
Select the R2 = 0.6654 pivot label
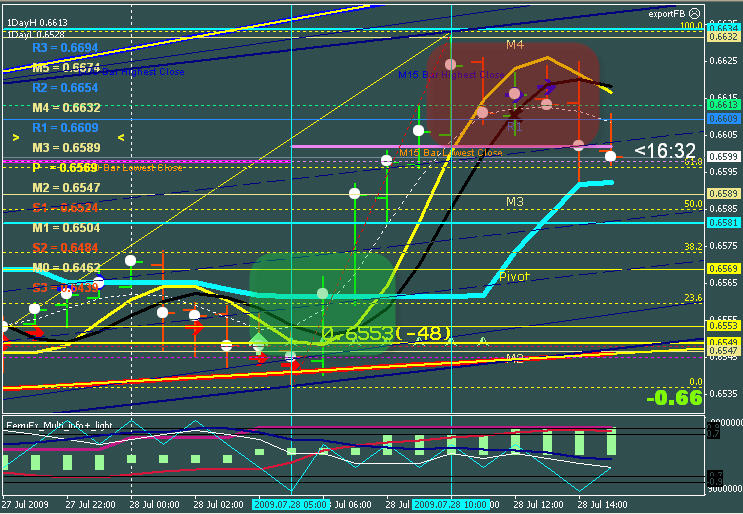[65, 88]
